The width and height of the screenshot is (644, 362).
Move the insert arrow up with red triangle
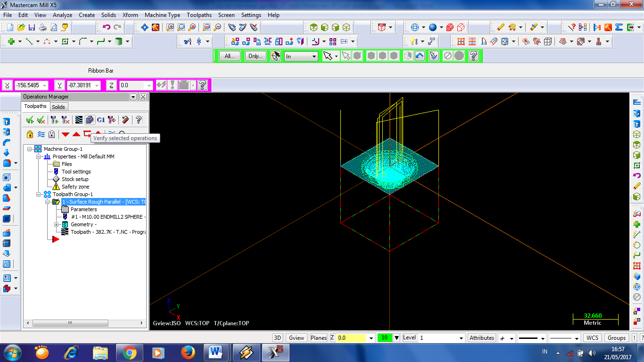[76, 134]
